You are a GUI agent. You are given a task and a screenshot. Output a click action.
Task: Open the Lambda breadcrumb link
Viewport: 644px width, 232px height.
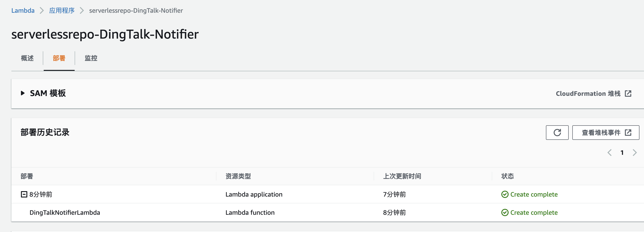(23, 10)
